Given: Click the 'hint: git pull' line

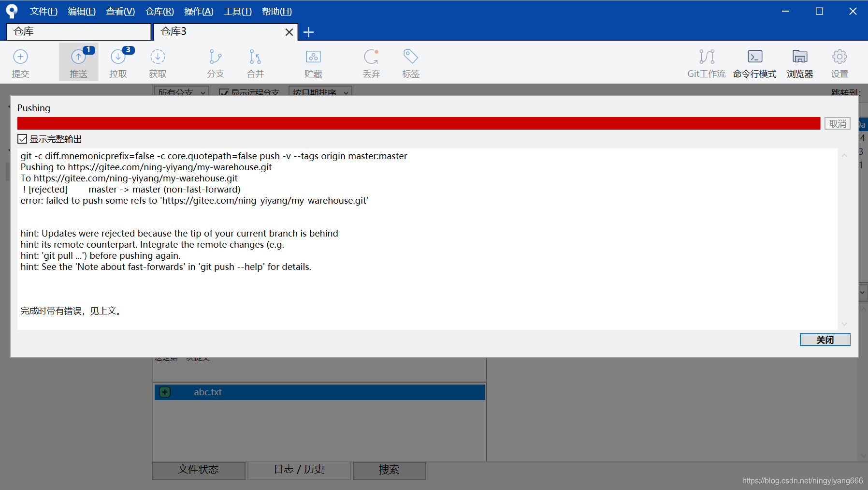Looking at the screenshot, I should click(101, 255).
